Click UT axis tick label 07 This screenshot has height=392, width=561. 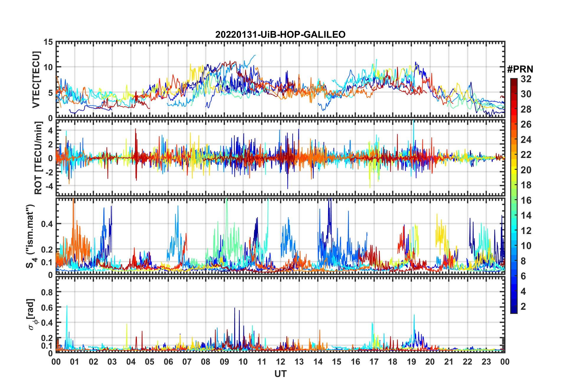tap(187, 362)
